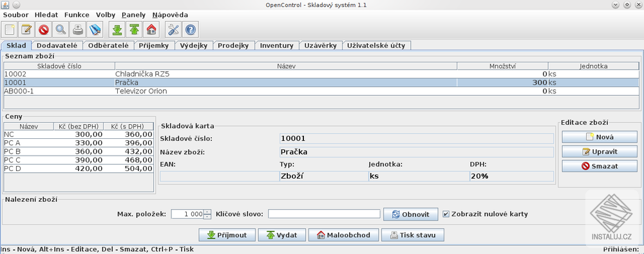Open the Volby menu
This screenshot has width=644, height=254.
tap(106, 15)
